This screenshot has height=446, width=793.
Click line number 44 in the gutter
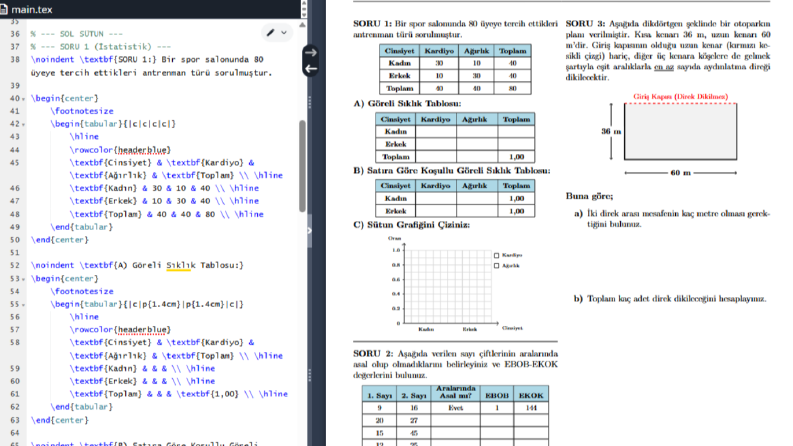pos(15,150)
